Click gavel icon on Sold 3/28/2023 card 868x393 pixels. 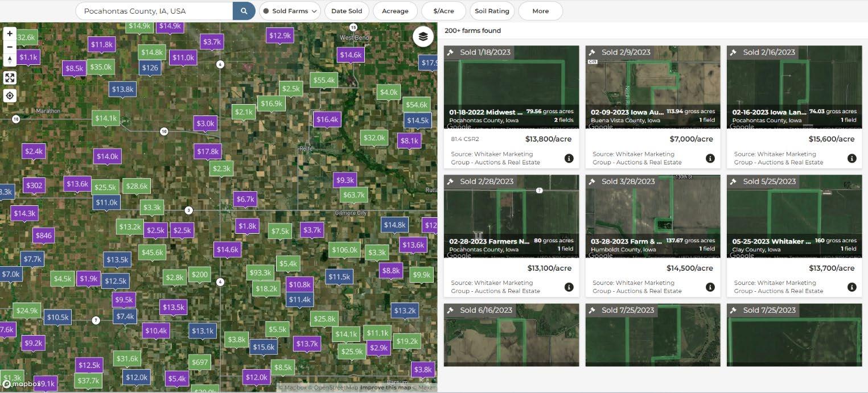[x=592, y=181]
